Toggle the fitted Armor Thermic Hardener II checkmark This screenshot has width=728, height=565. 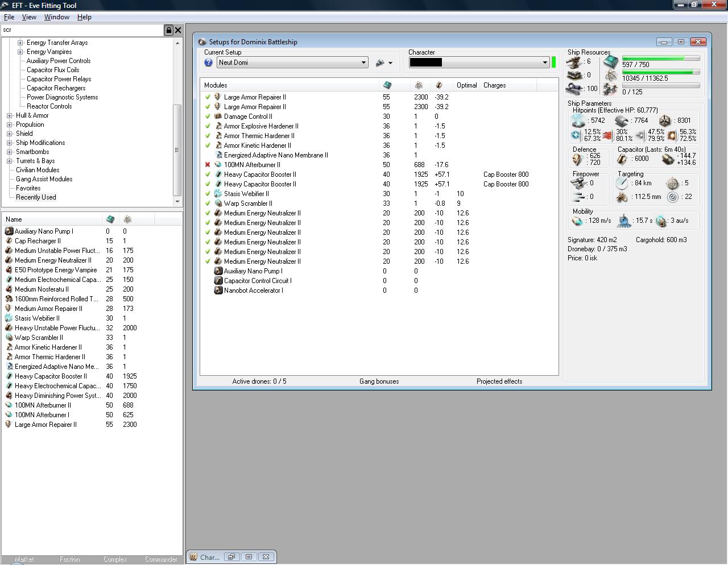208,136
